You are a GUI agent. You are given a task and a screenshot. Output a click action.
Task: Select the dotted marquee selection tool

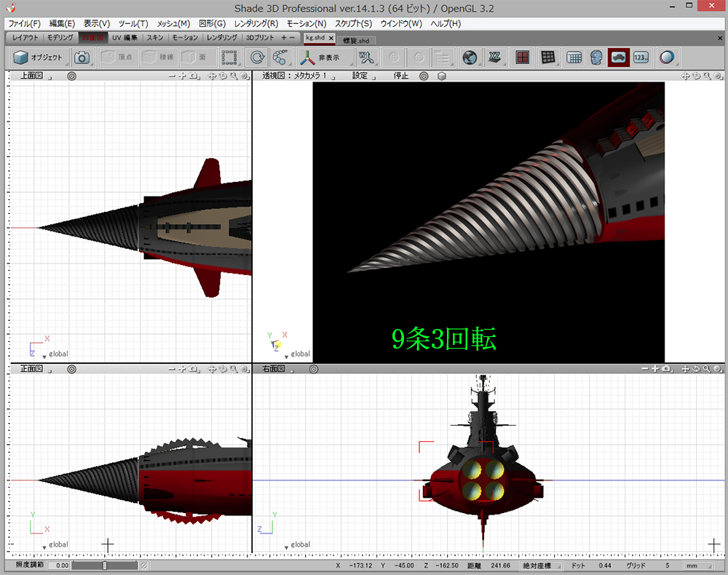coord(229,57)
